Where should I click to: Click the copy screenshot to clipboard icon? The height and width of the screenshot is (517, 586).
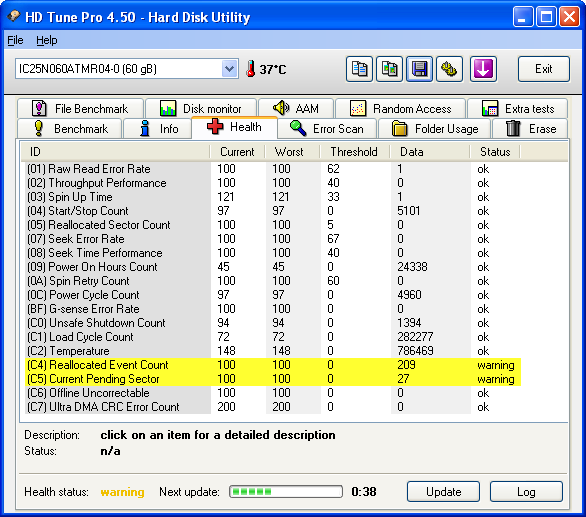coord(389,69)
